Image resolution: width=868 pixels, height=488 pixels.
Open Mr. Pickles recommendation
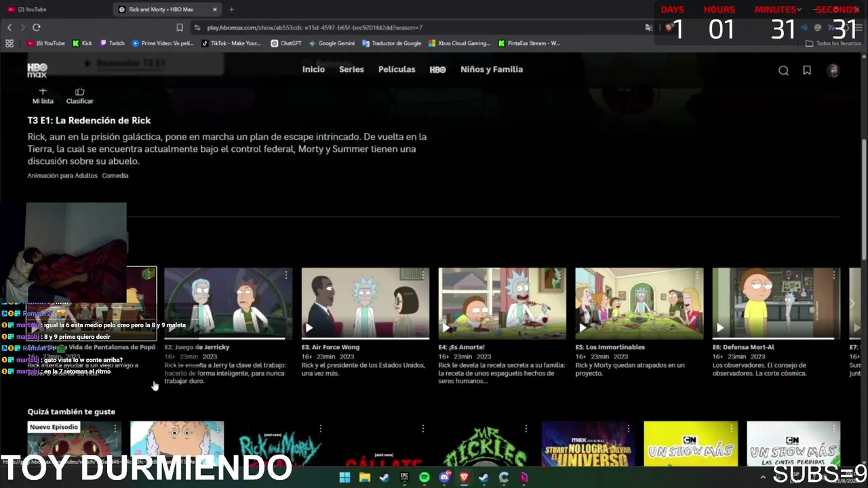pos(485,444)
